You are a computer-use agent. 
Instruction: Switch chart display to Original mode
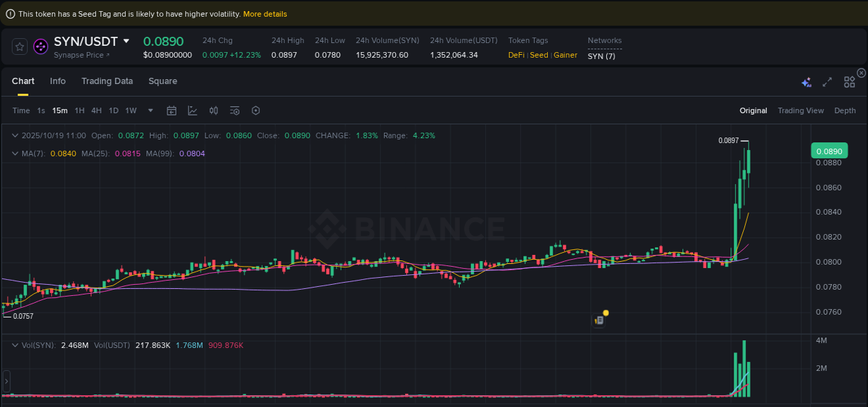click(753, 110)
